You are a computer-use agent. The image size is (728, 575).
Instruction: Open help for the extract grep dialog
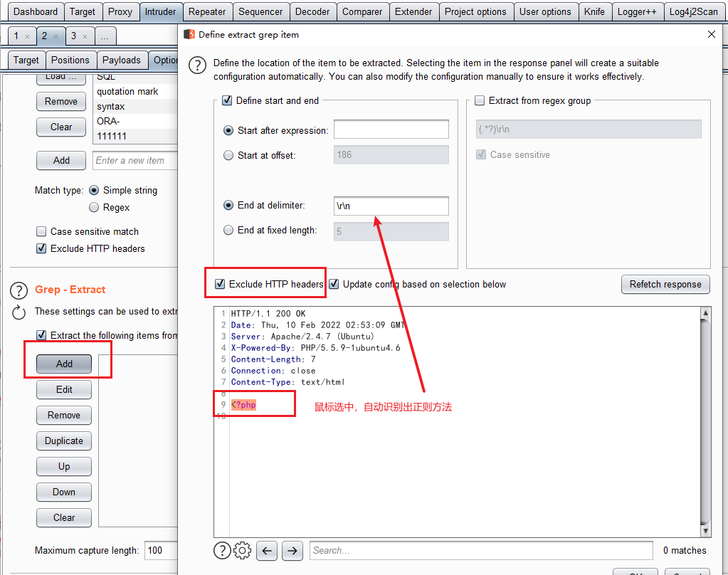pyautogui.click(x=197, y=65)
